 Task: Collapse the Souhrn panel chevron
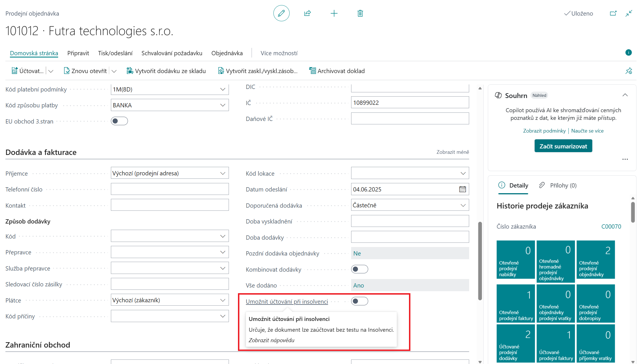point(625,95)
